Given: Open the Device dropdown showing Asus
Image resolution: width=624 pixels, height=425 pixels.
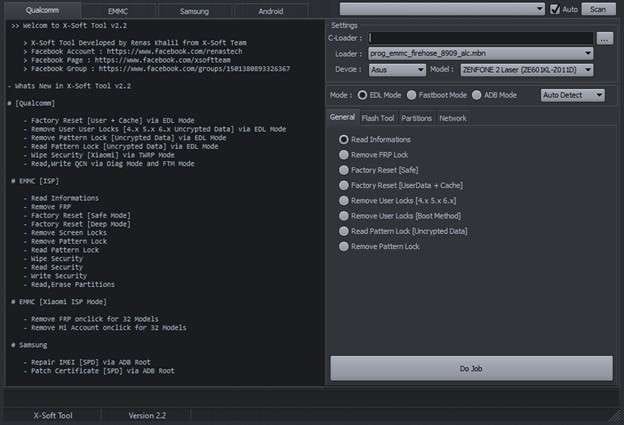Looking at the screenshot, I should point(397,70).
